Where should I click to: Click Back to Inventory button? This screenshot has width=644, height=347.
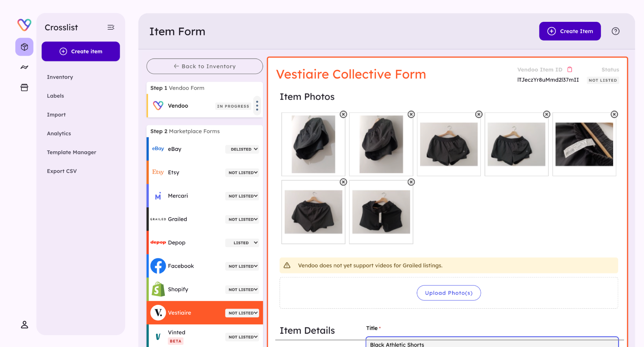(x=205, y=66)
